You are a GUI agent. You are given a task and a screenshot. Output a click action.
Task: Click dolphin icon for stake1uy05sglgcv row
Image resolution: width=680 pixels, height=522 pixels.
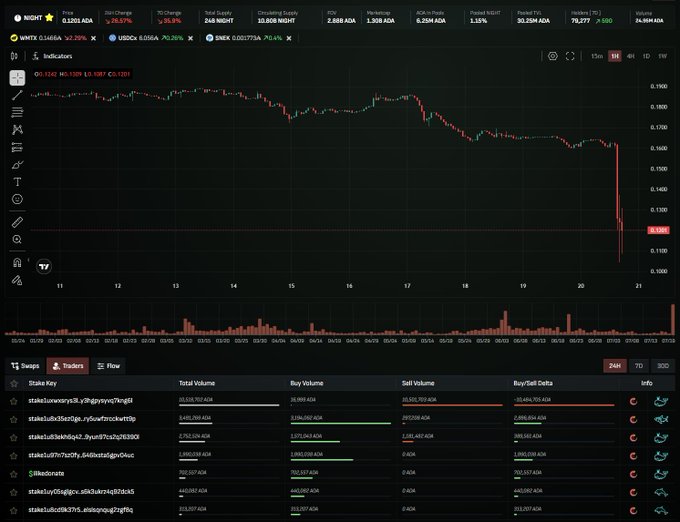coord(661,492)
